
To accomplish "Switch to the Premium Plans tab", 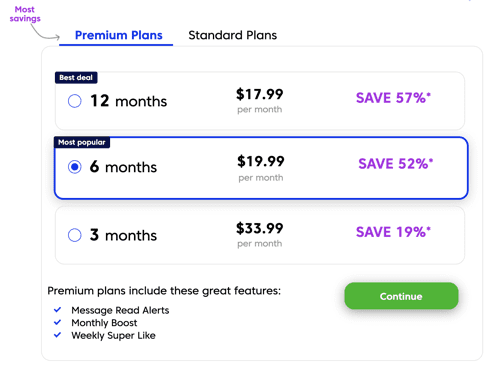I will [118, 35].
